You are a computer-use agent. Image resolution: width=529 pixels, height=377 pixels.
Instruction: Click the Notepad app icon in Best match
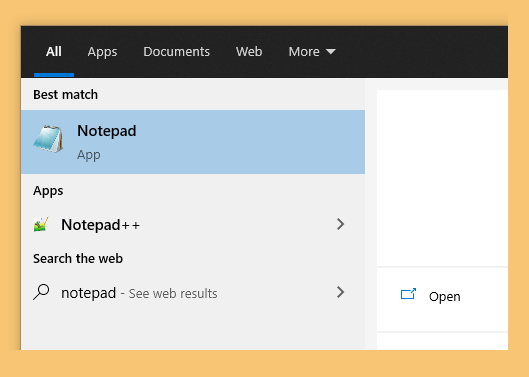tap(49, 139)
